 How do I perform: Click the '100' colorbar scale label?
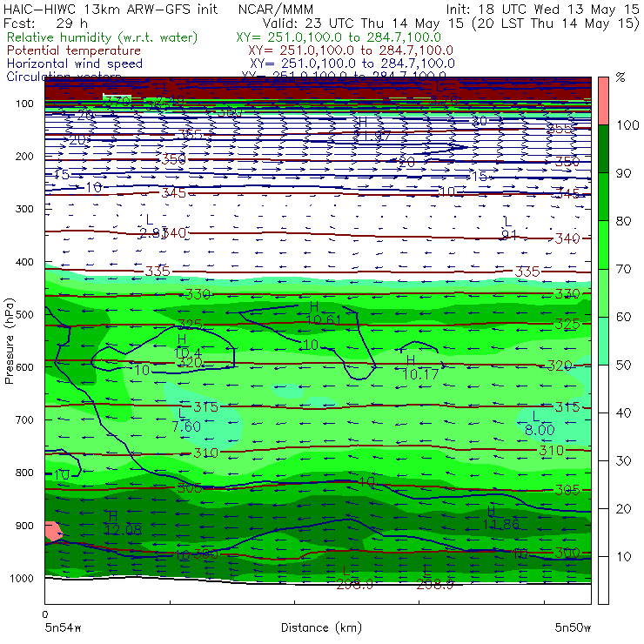(x=628, y=124)
